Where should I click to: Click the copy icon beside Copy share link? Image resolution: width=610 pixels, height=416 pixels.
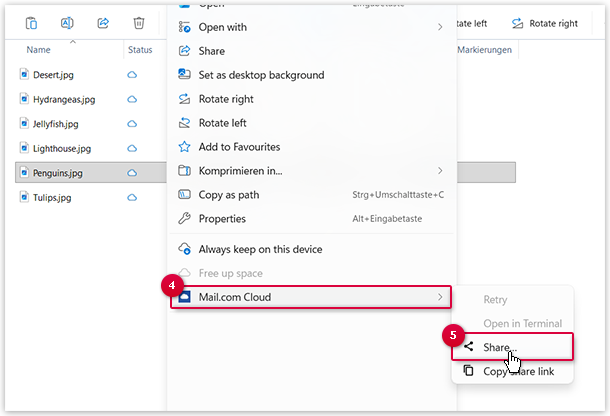tap(468, 370)
